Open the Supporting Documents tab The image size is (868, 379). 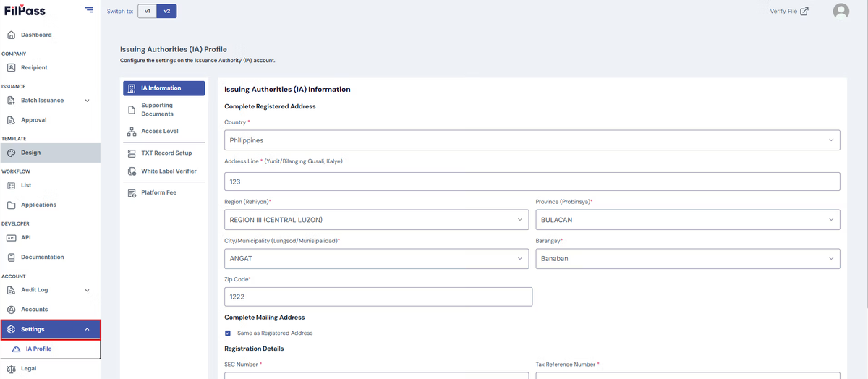pyautogui.click(x=163, y=110)
